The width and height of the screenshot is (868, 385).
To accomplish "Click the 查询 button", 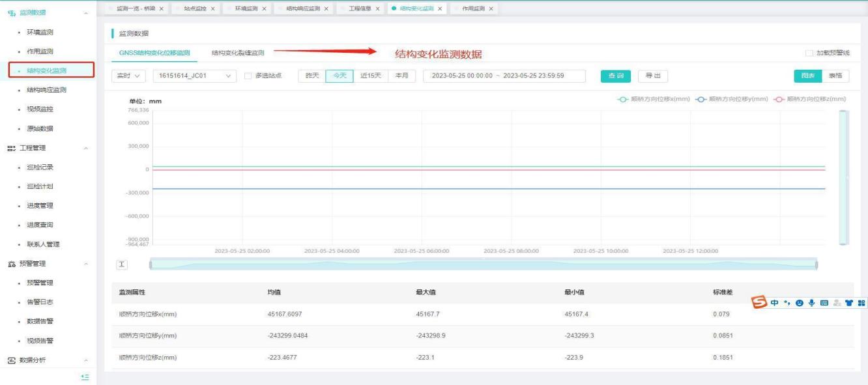I will (x=615, y=76).
